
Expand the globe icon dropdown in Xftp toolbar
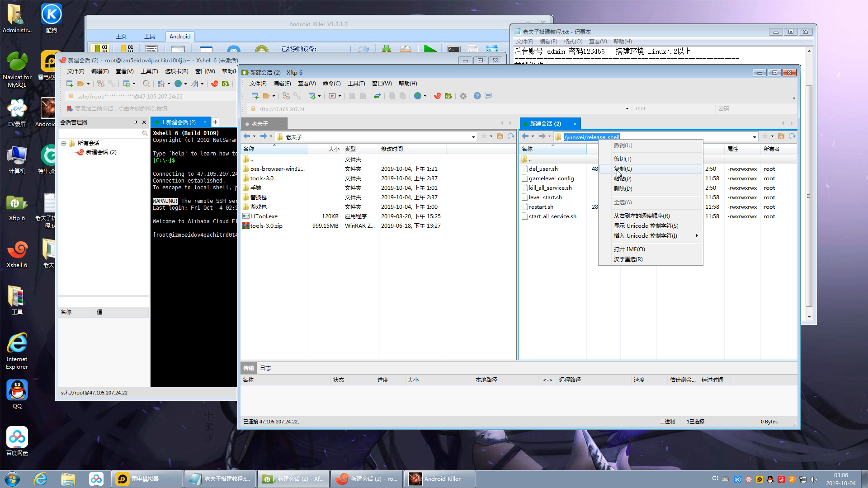click(x=425, y=96)
